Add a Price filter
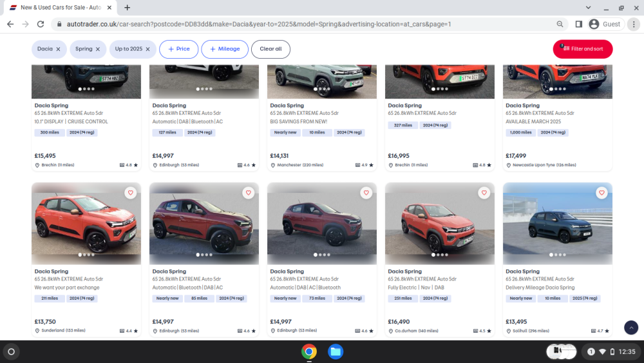The width and height of the screenshot is (644, 363). coord(178,49)
